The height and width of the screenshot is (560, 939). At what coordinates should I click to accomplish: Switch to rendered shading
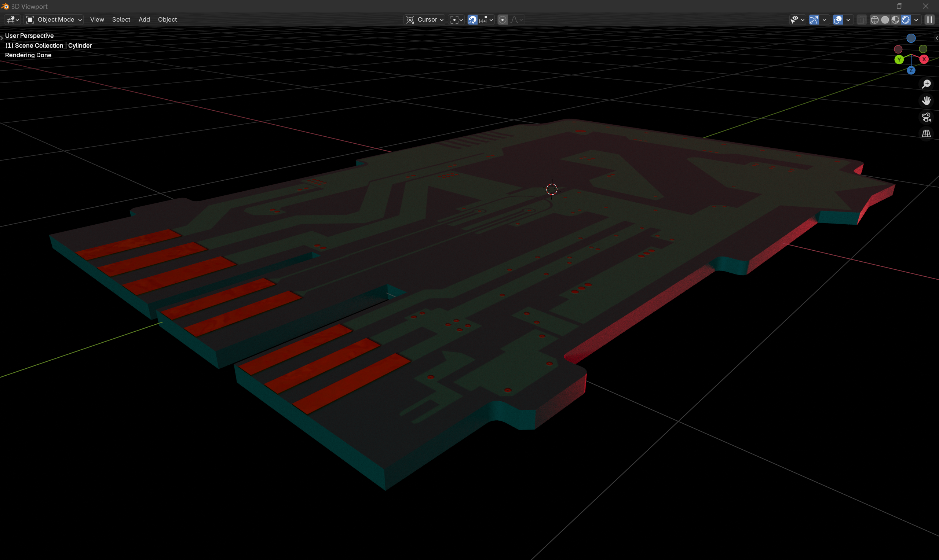[x=905, y=20]
